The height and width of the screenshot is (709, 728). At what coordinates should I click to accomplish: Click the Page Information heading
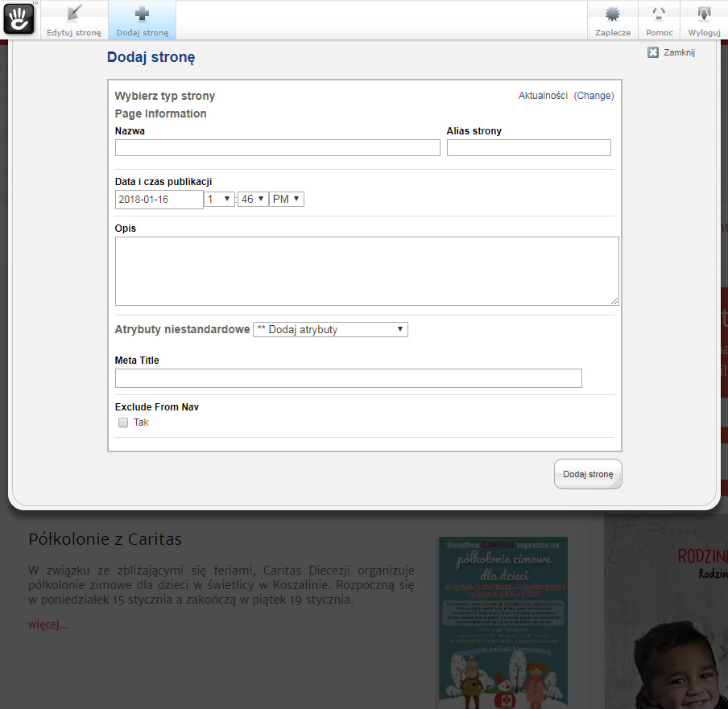tap(160, 113)
